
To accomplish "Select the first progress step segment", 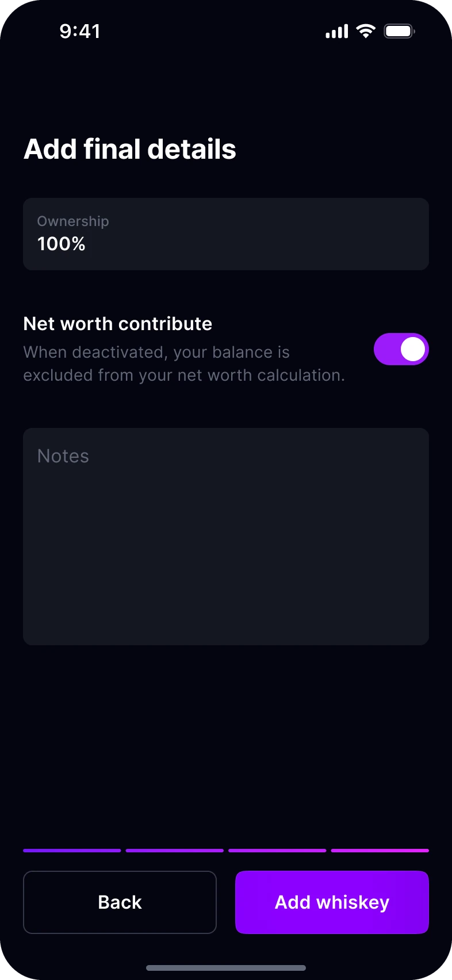I will tap(72, 851).
